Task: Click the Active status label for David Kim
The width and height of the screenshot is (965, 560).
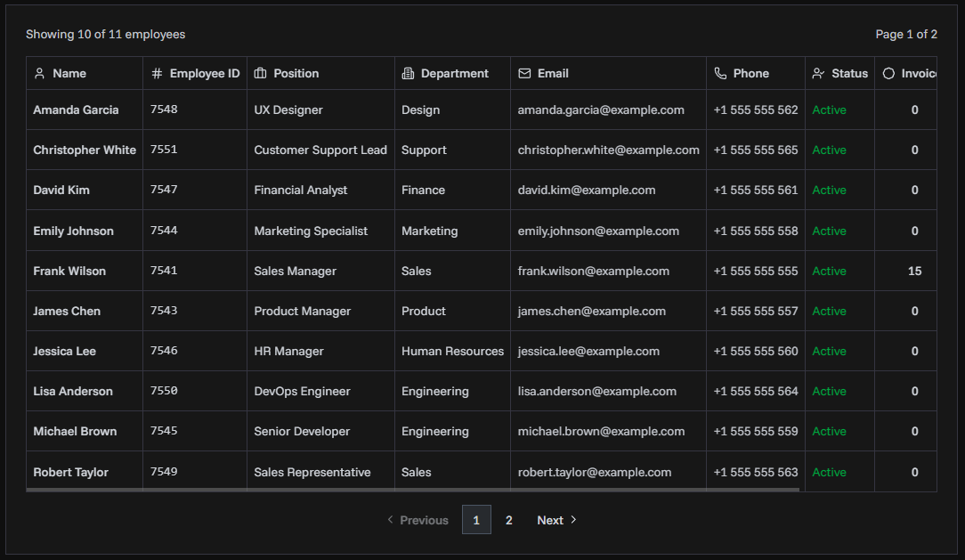Action: point(829,190)
